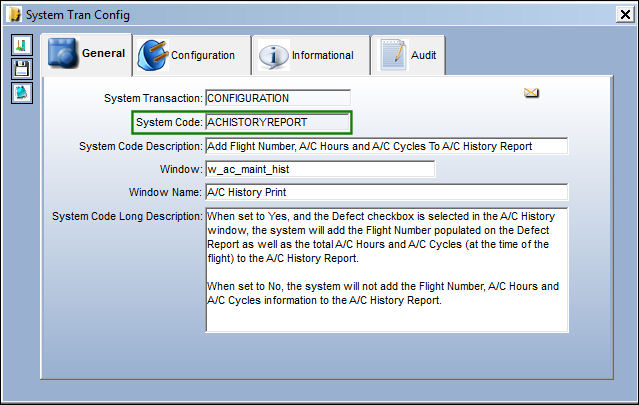This screenshot has height=405, width=639.
Task: Close the System Tran Config window
Action: (625, 15)
